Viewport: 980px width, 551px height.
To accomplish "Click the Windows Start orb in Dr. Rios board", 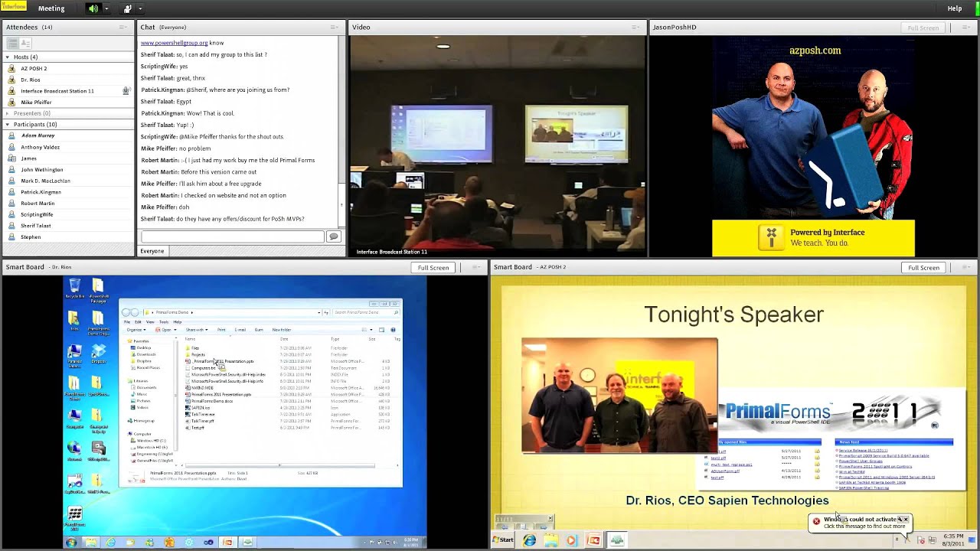I will click(71, 543).
